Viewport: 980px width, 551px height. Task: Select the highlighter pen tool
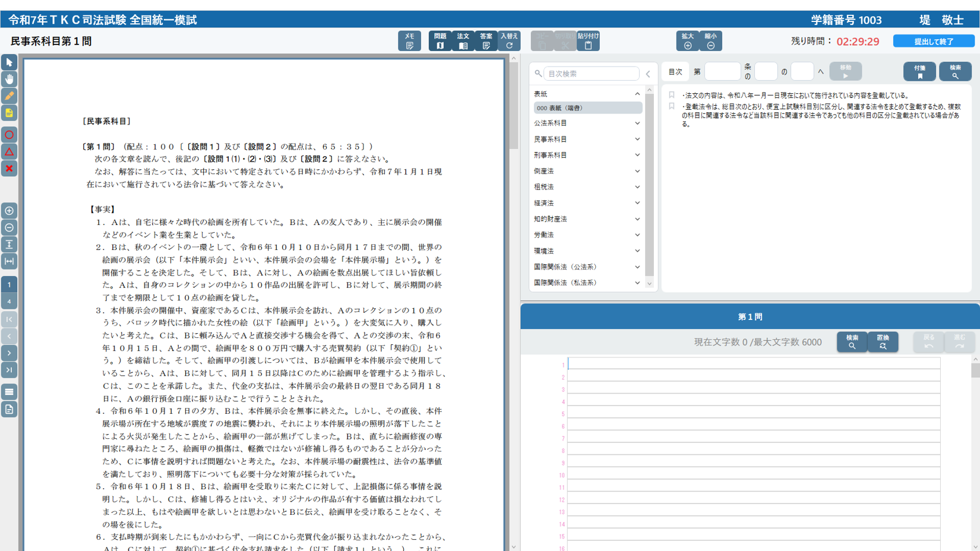pos(9,96)
